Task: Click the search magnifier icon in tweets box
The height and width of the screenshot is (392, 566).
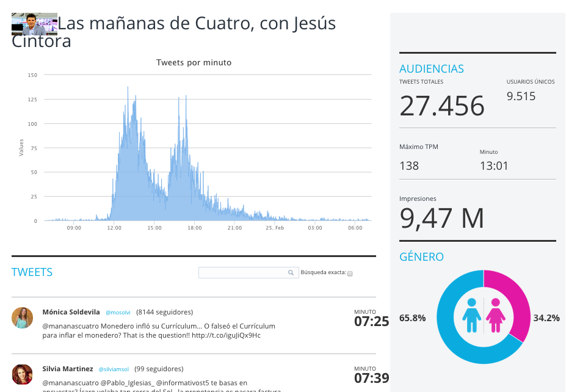Action: [291, 272]
